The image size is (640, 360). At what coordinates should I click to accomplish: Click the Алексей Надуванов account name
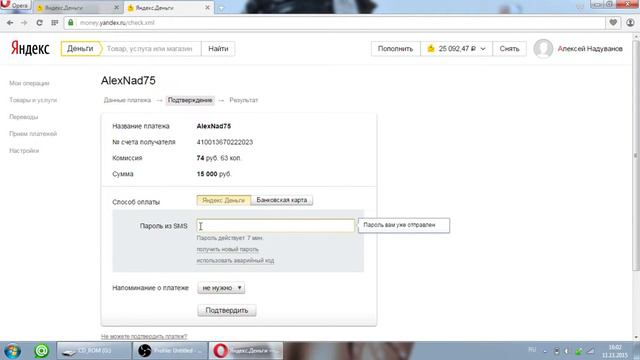pos(590,49)
